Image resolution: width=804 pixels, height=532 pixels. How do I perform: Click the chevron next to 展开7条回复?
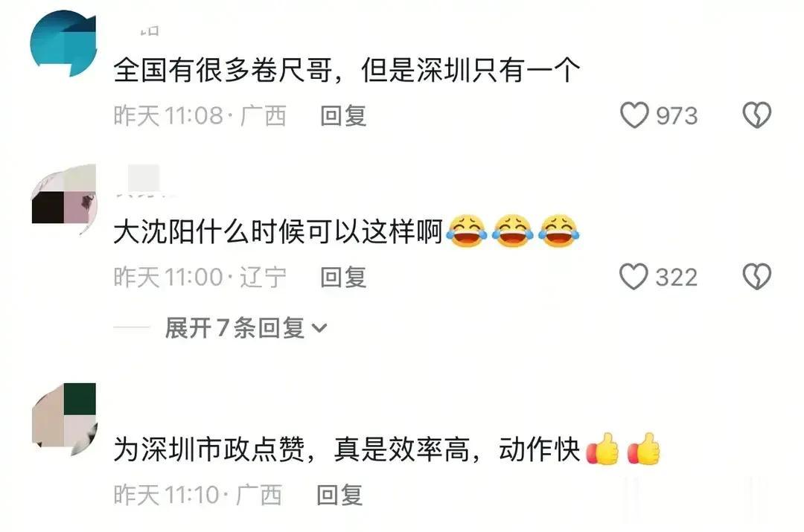pyautogui.click(x=319, y=328)
